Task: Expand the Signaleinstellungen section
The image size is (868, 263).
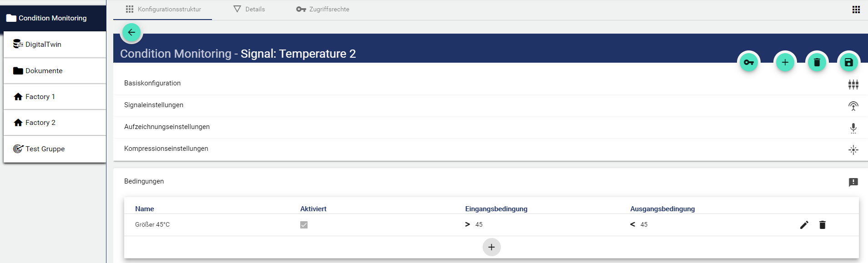Action: click(x=154, y=105)
